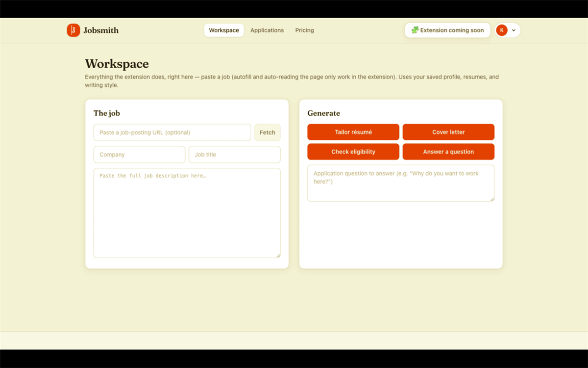Click the Check eligibility button
The height and width of the screenshot is (368, 588).
[353, 152]
